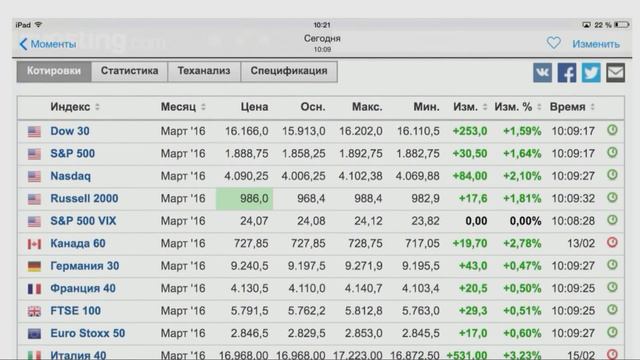Image resolution: width=640 pixels, height=360 pixels.
Task: Click the Макс. column header
Action: click(x=367, y=107)
